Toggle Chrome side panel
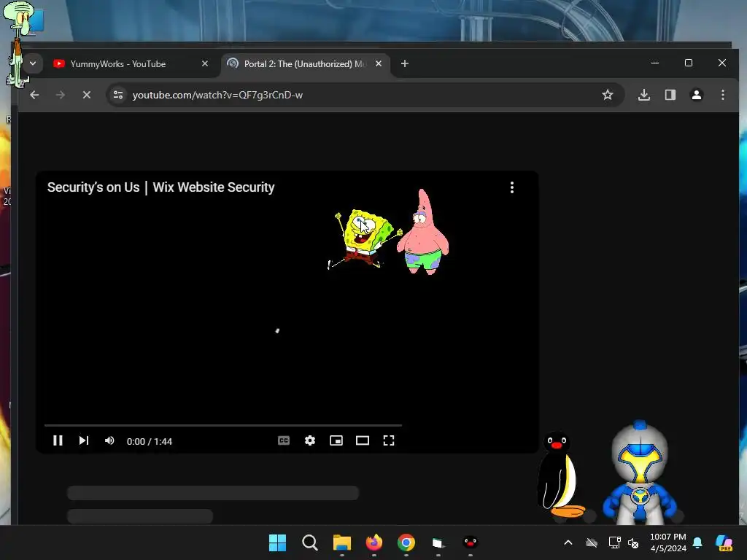 pos(670,95)
